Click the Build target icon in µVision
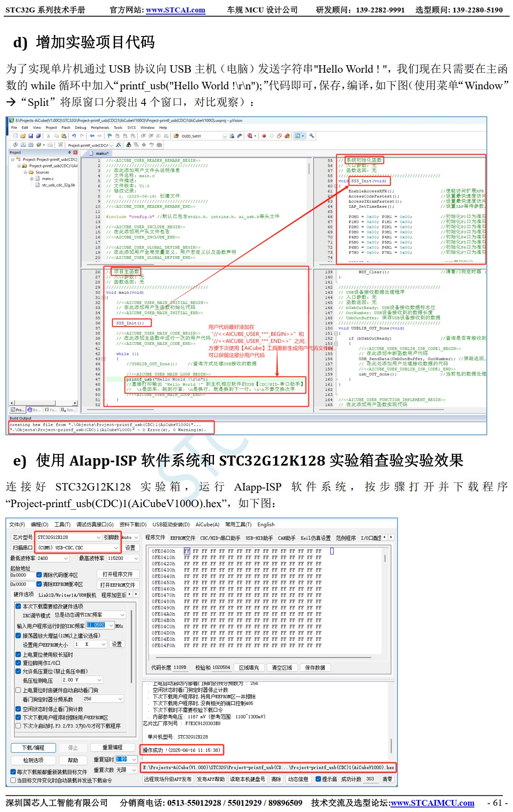 tap(23, 145)
